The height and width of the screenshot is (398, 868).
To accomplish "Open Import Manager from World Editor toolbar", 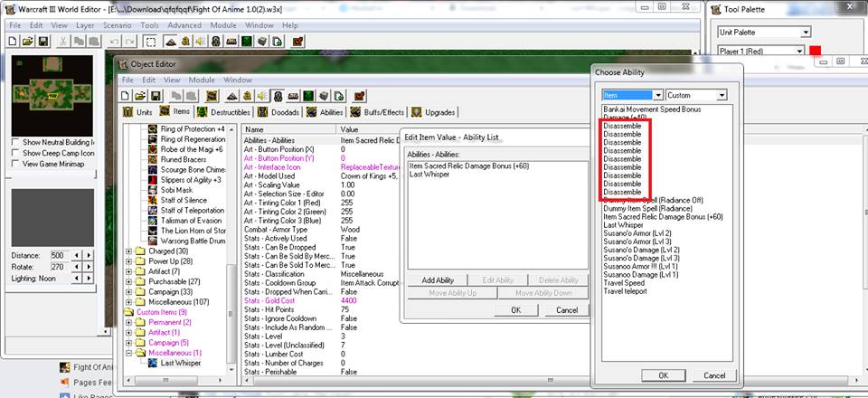I will point(278,41).
